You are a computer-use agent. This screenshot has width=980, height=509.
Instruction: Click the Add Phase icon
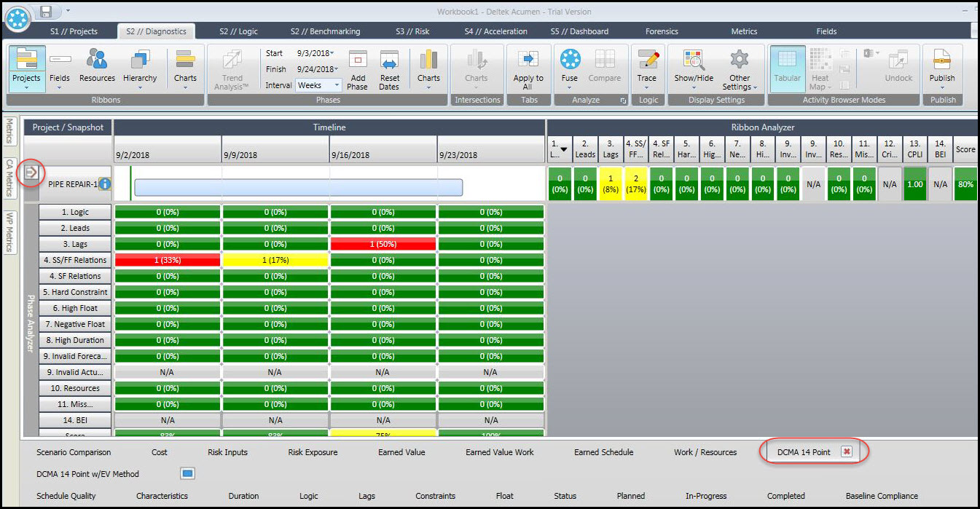click(x=357, y=68)
